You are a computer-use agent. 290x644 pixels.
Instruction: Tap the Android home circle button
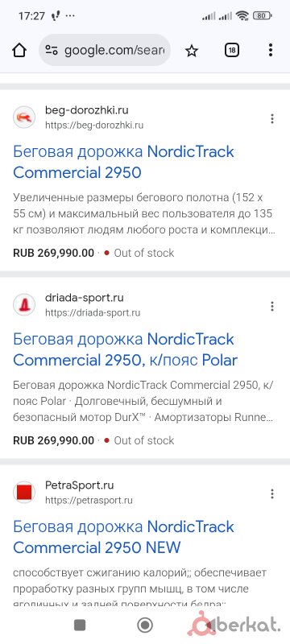144,625
